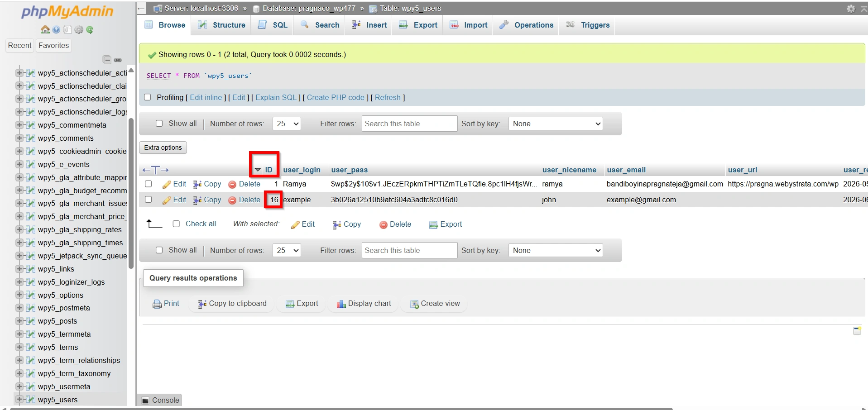Expand wpy5_terms tree node
The width and height of the screenshot is (868, 410).
tap(19, 347)
